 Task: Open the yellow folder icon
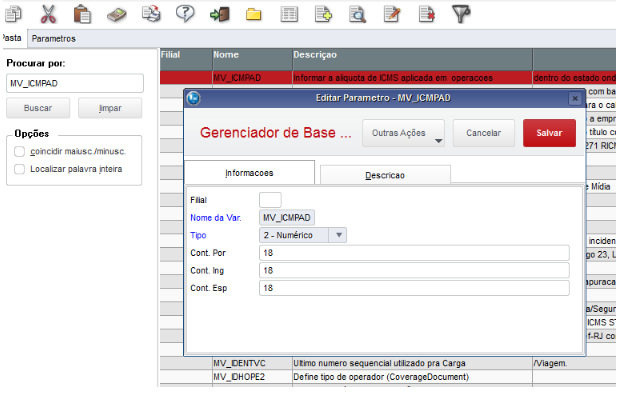[254, 15]
